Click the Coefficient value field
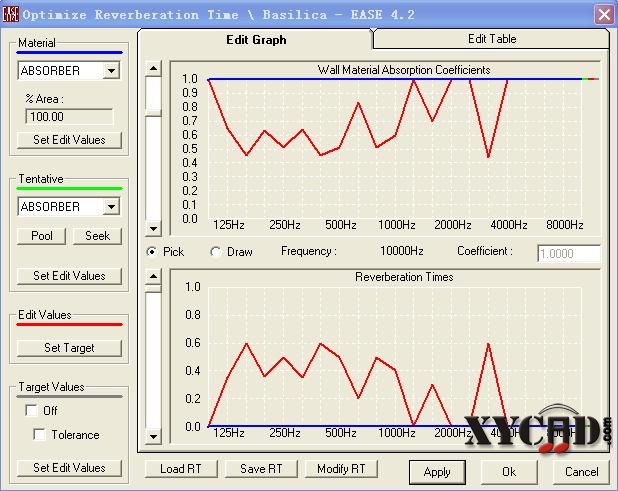This screenshot has height=491, width=618. click(569, 253)
